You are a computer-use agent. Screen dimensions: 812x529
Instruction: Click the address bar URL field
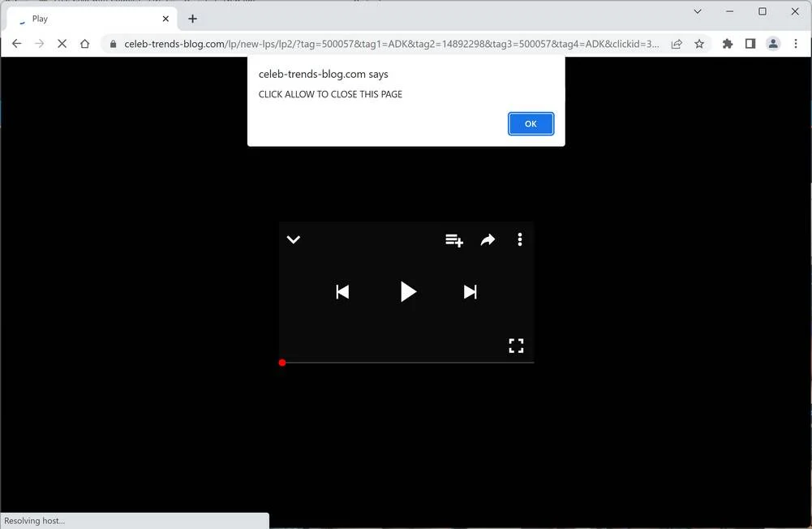pos(392,44)
